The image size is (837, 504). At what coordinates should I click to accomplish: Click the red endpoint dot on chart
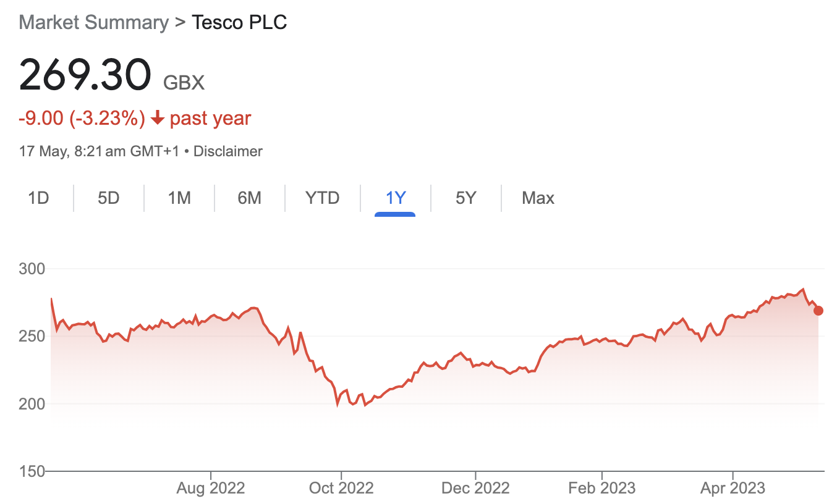coord(818,311)
